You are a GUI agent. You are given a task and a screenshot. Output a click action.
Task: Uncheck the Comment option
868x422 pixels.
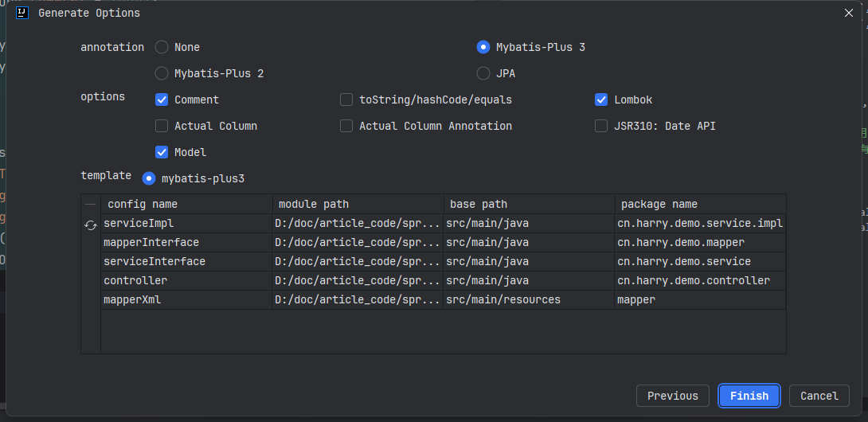(162, 100)
